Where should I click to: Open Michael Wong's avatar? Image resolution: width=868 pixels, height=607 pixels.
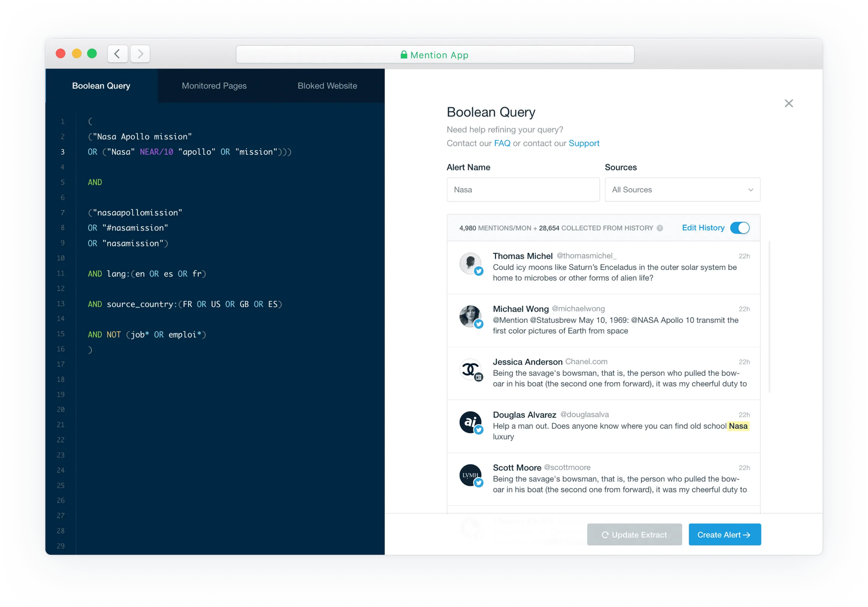[470, 316]
